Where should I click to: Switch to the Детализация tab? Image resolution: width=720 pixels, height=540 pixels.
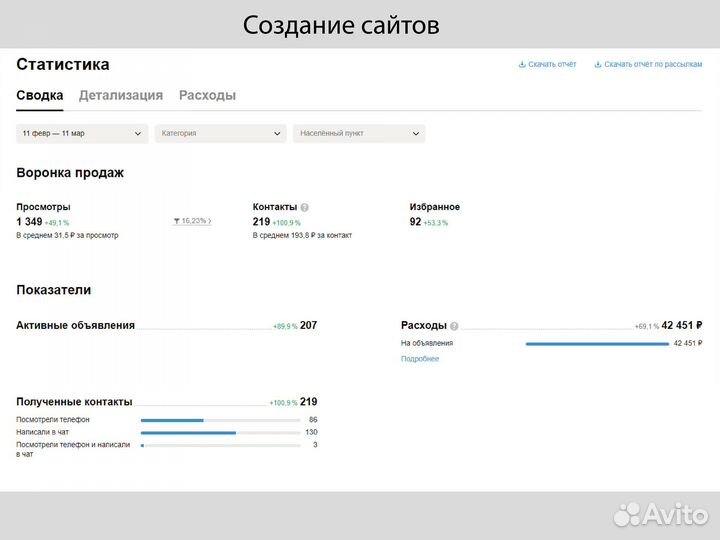[121, 96]
